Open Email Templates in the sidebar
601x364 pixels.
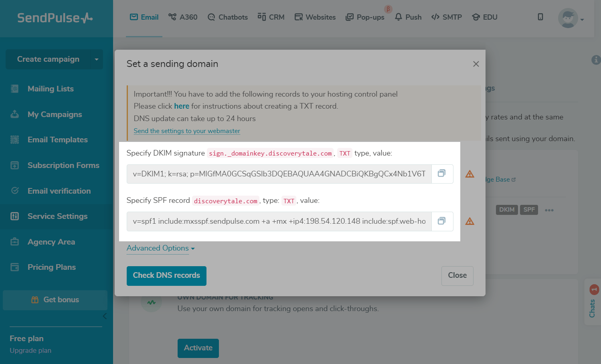pos(57,140)
